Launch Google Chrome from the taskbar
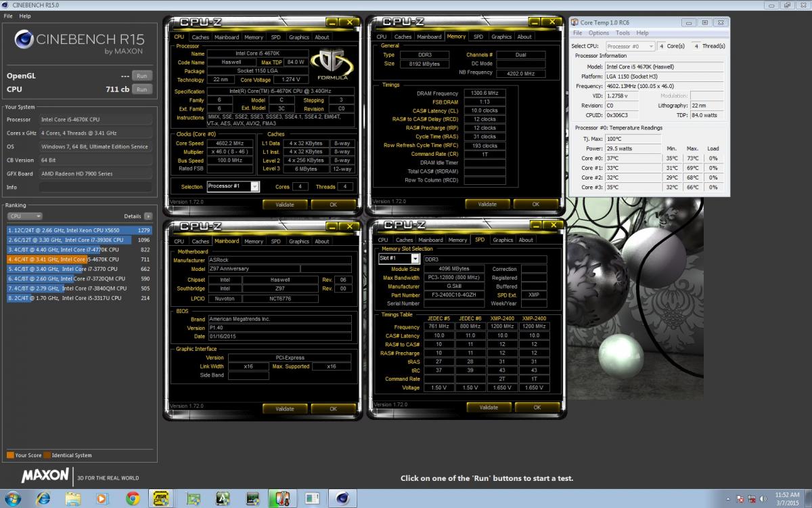 click(132, 499)
